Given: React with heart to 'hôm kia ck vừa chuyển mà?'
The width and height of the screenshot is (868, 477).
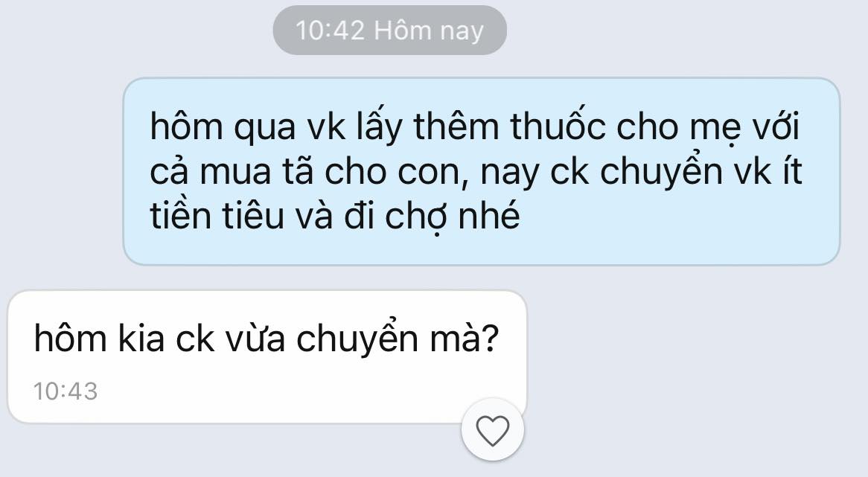Looking at the screenshot, I should click(x=493, y=430).
